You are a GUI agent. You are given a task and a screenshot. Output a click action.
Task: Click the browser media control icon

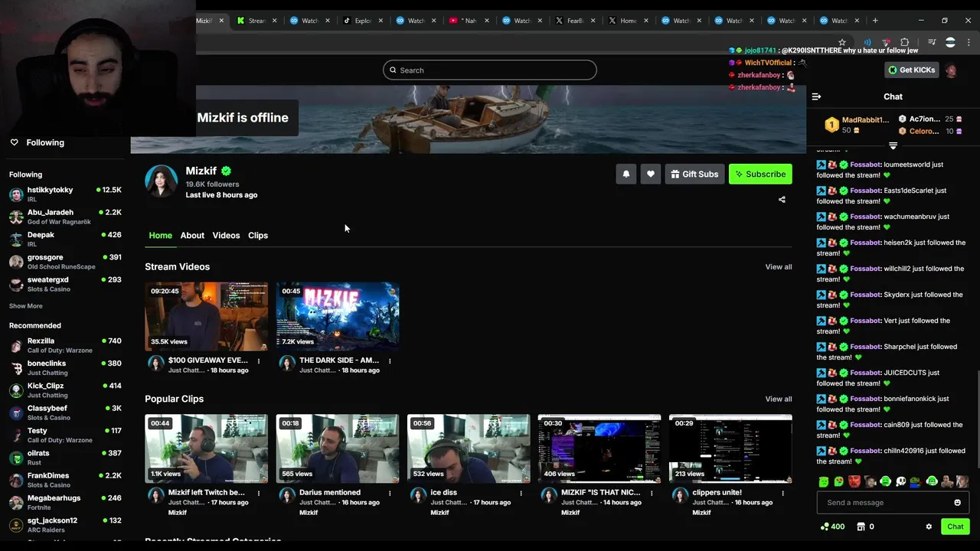[932, 43]
